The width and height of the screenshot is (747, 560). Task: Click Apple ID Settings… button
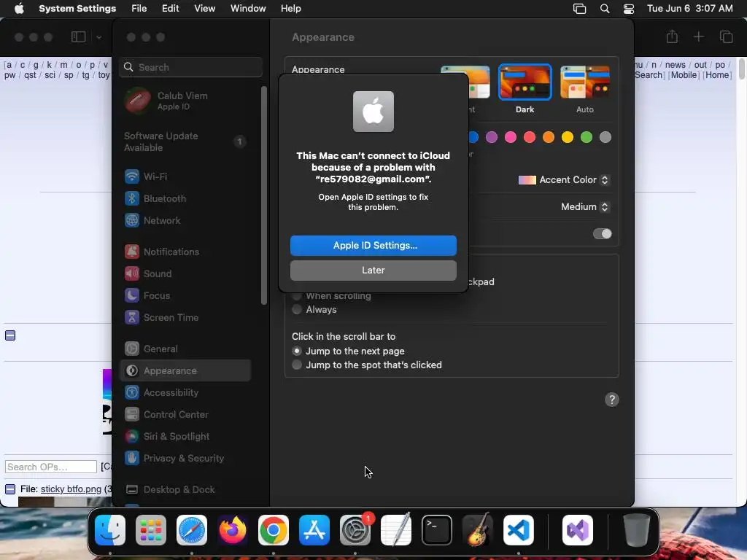[x=373, y=245]
